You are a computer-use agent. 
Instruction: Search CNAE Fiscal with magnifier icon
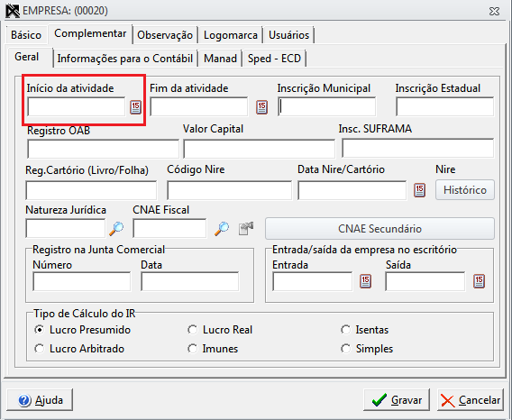tap(222, 229)
